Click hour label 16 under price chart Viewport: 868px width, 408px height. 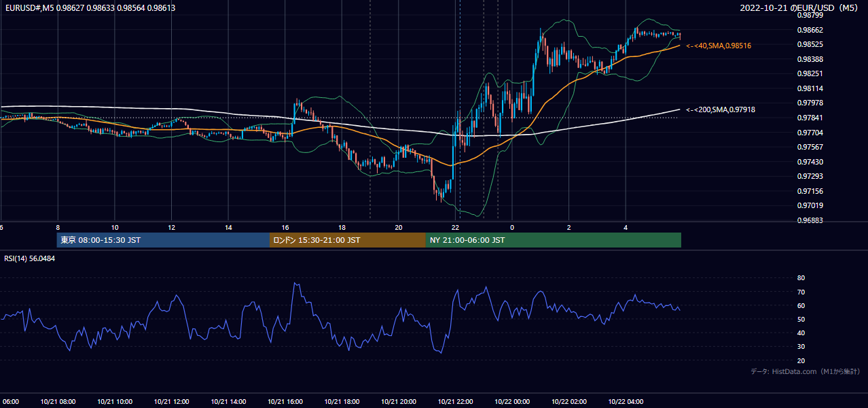tap(285, 228)
